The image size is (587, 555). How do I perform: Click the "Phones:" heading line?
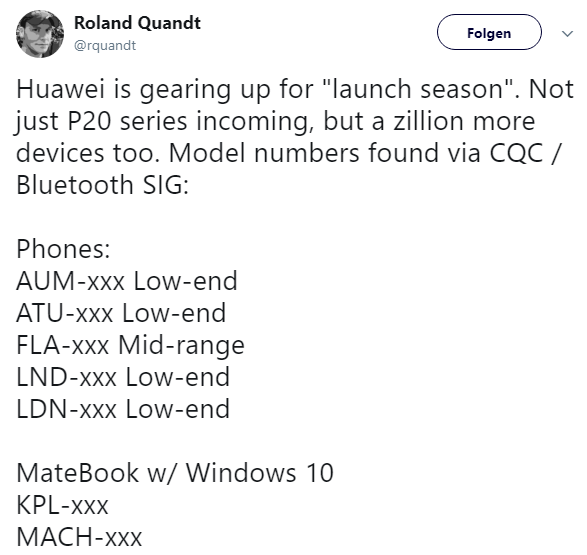click(x=63, y=249)
